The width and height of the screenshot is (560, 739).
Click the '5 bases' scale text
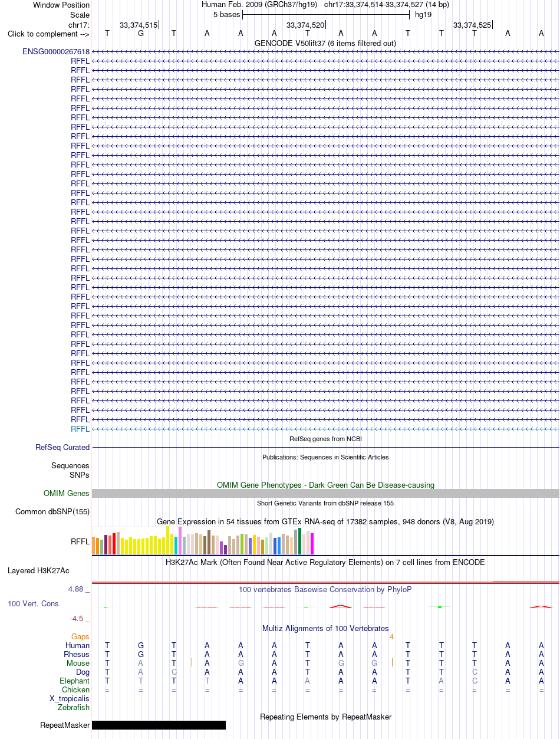click(227, 14)
